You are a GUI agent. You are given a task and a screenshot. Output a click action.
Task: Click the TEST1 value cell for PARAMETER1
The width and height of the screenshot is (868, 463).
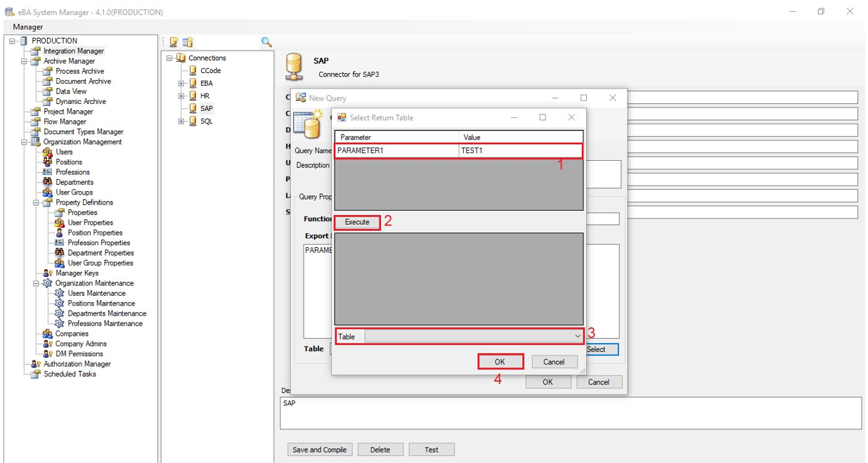520,150
